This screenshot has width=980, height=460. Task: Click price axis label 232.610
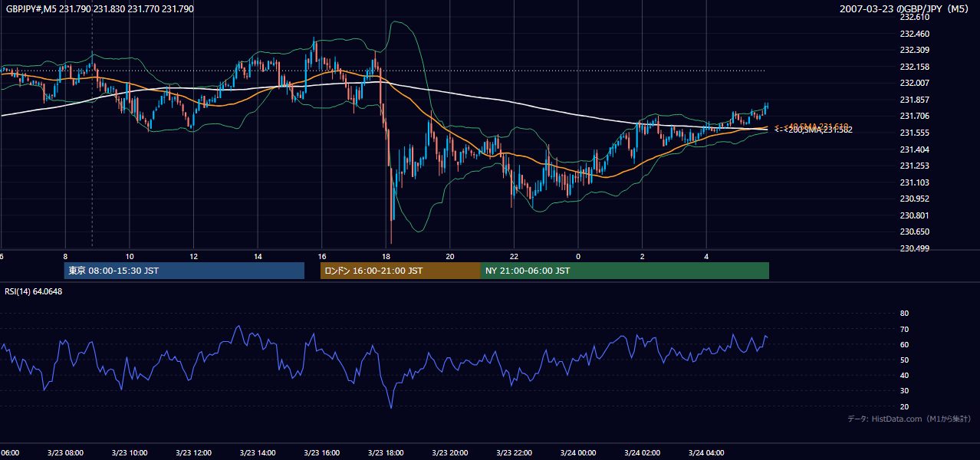[x=914, y=17]
